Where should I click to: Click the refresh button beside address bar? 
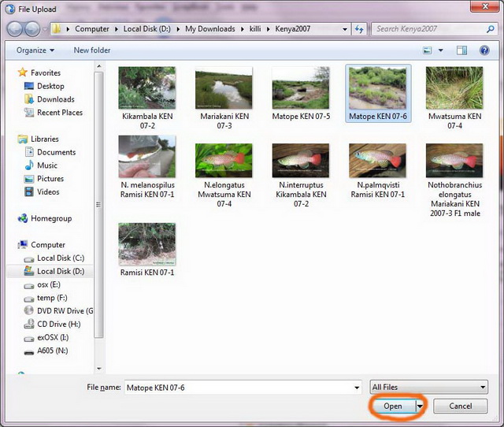coord(360,29)
